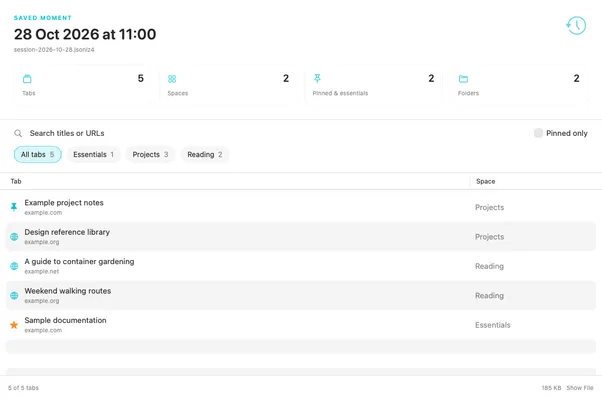602x400 pixels.
Task: Sort by the Tab column header
Action: coord(16,181)
